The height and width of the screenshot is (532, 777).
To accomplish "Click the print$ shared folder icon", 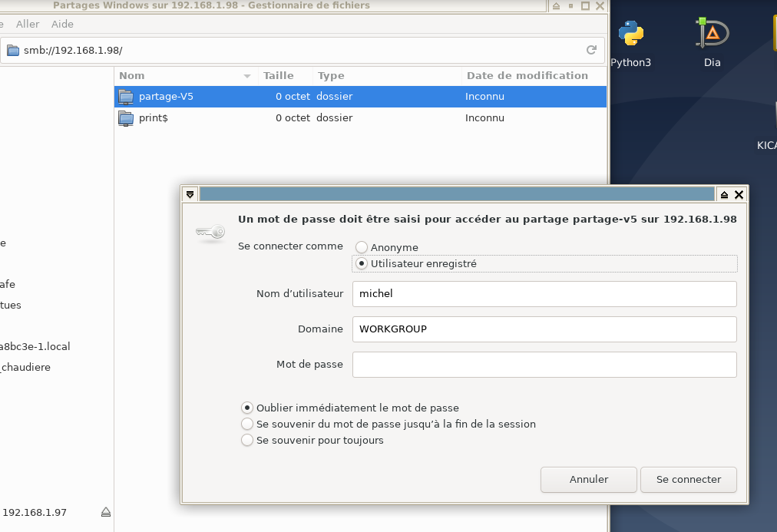I will tap(126, 118).
